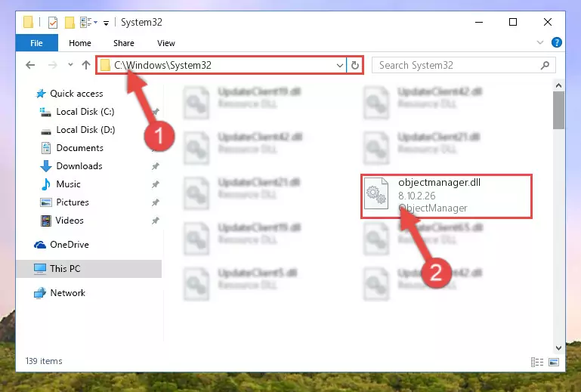Image resolution: width=581 pixels, height=392 pixels.
Task: Go back with the left arrow
Action: [30, 65]
